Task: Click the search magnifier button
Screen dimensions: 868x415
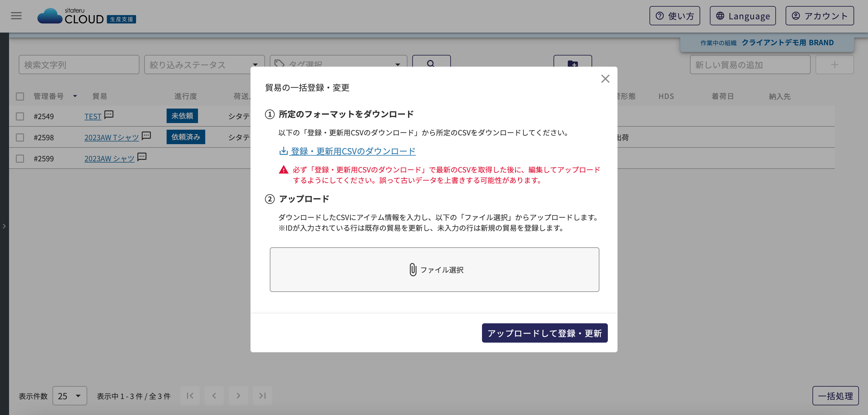Action: pos(431,62)
